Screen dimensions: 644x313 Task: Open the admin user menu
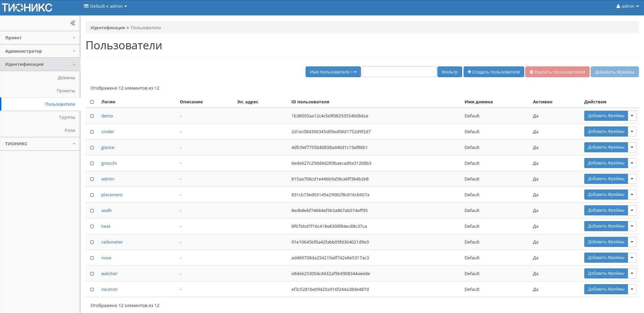coord(627,6)
